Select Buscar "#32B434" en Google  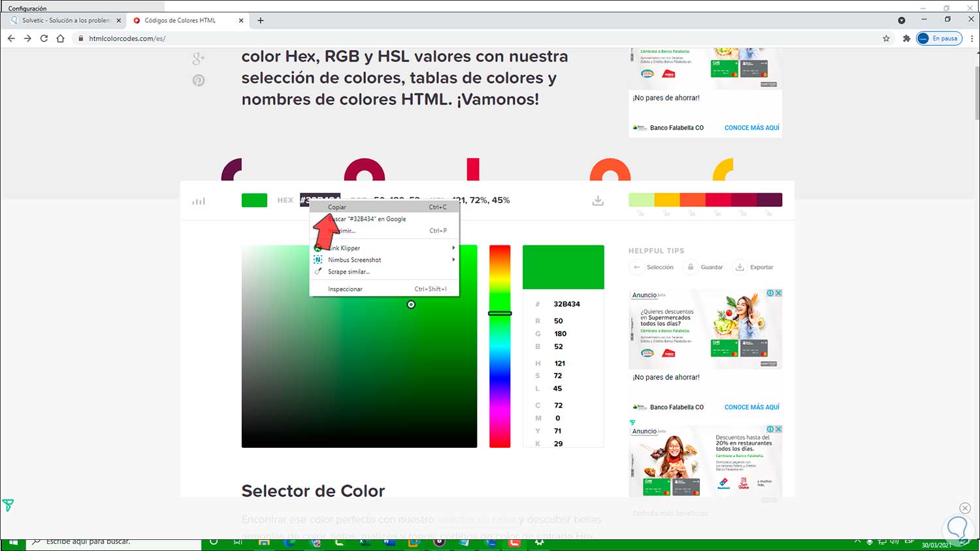tap(384, 219)
